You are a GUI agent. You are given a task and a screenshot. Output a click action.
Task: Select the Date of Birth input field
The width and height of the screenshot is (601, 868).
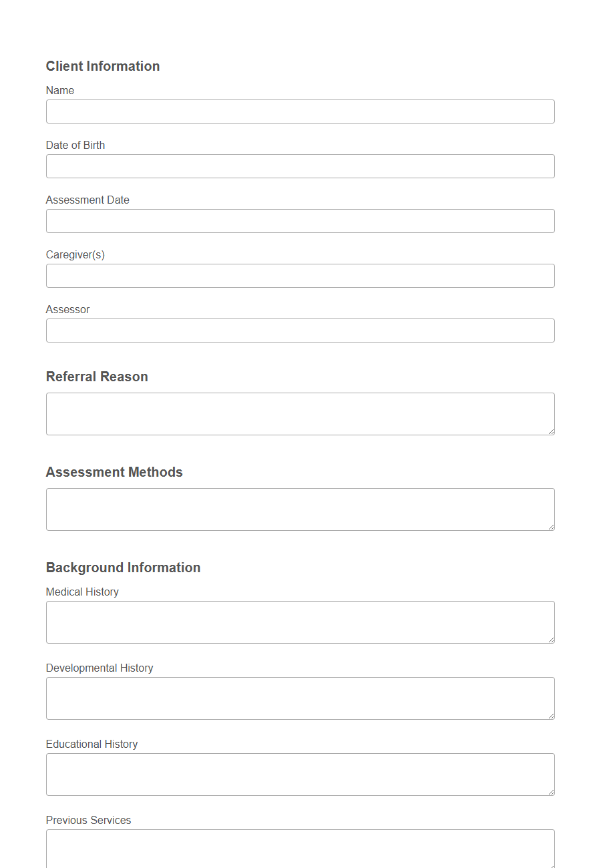[300, 166]
